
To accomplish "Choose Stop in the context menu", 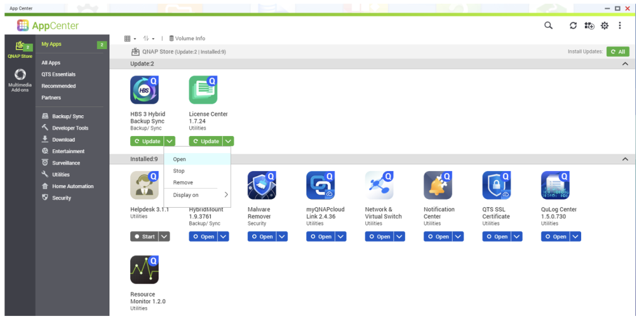I will pyautogui.click(x=197, y=171).
